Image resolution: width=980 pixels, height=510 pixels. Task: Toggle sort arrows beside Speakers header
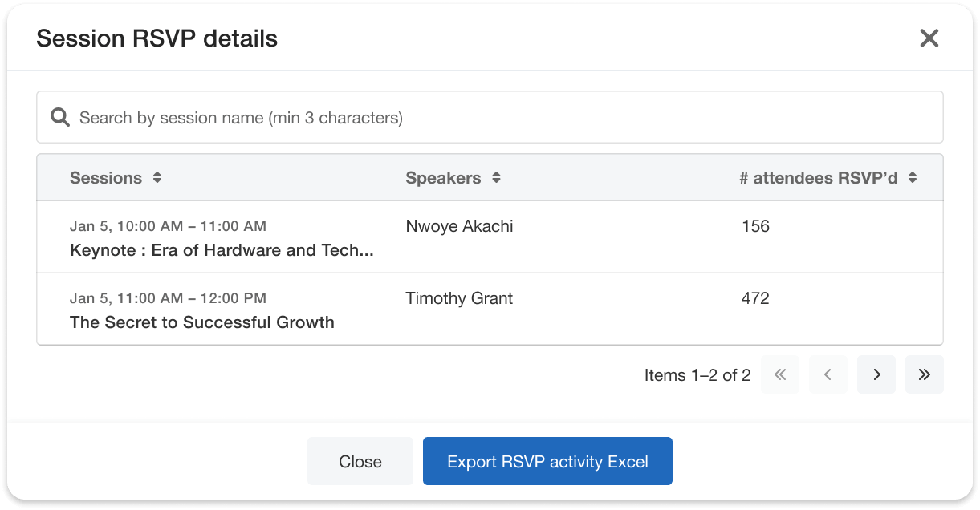pos(496,178)
